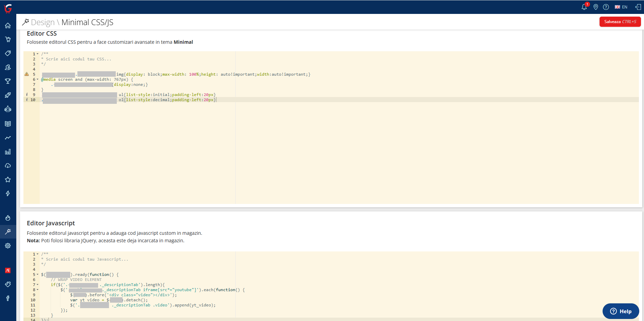
Task: Go to the home icon in sidebar
Action: coord(8,26)
